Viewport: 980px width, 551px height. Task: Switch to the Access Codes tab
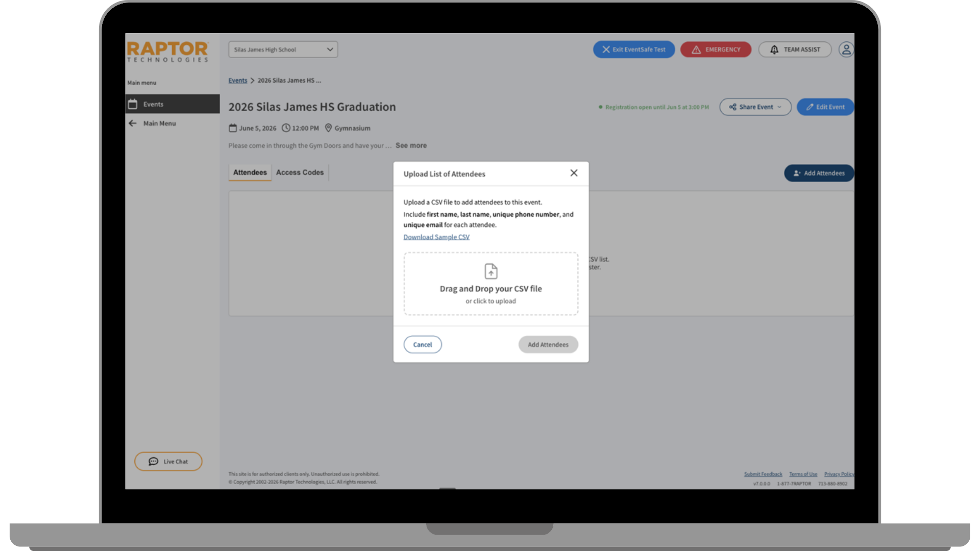click(x=300, y=172)
